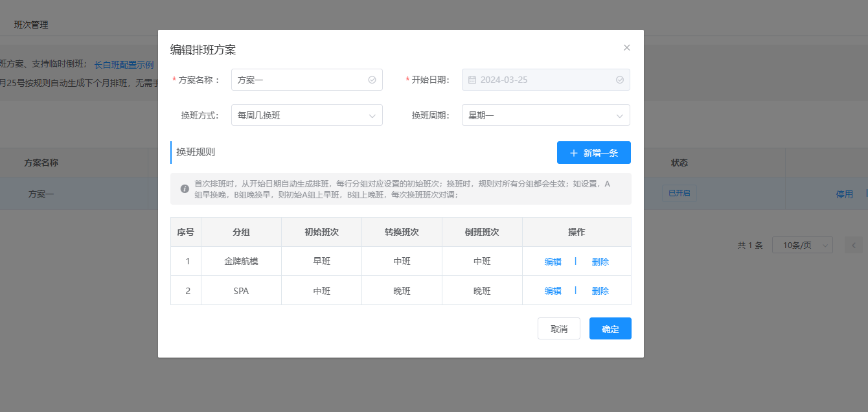
Task: Expand the 10条/页 page size selector
Action: pos(803,246)
